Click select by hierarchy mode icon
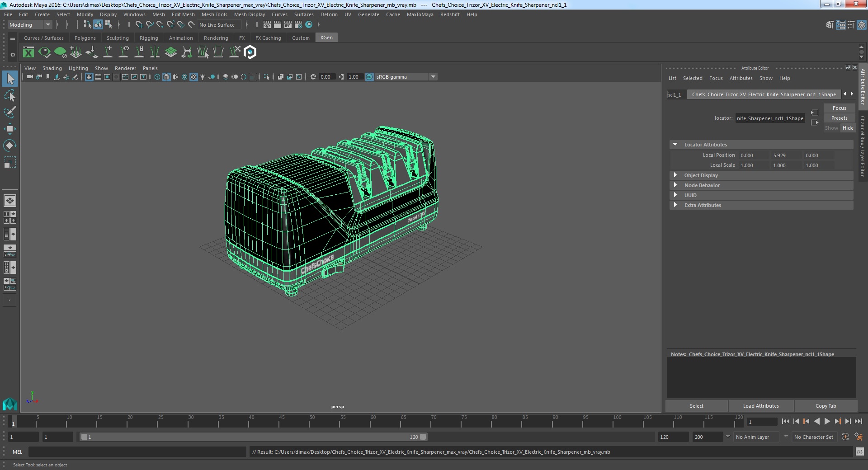Screen dimensions: 868x470 (87, 25)
